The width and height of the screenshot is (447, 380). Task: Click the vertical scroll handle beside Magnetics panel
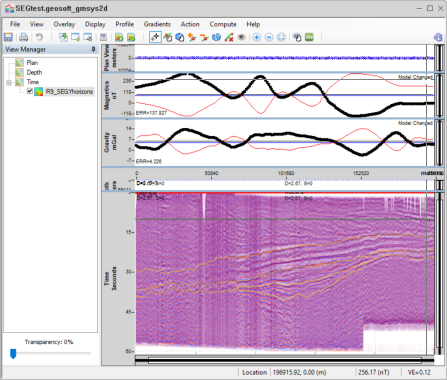pyautogui.click(x=439, y=95)
